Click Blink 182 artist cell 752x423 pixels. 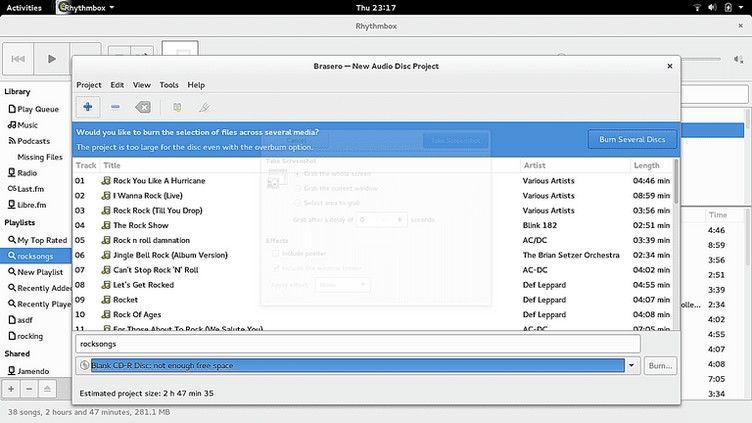pyautogui.click(x=540, y=225)
